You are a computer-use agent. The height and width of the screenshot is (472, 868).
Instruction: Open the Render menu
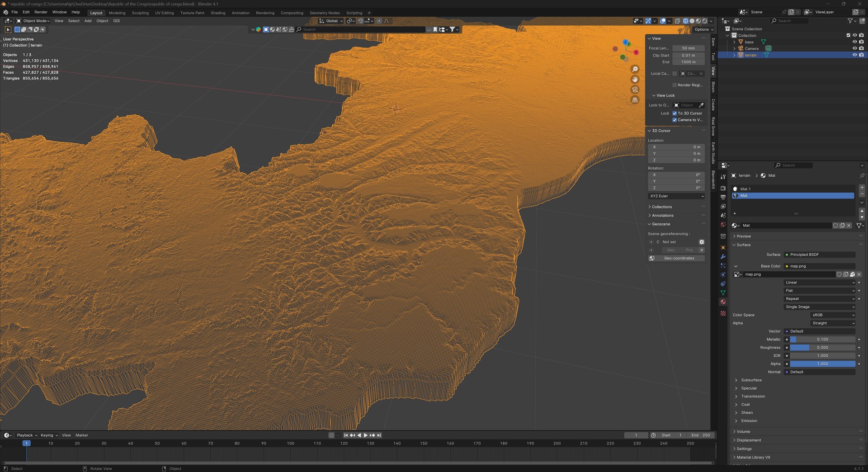[41, 12]
